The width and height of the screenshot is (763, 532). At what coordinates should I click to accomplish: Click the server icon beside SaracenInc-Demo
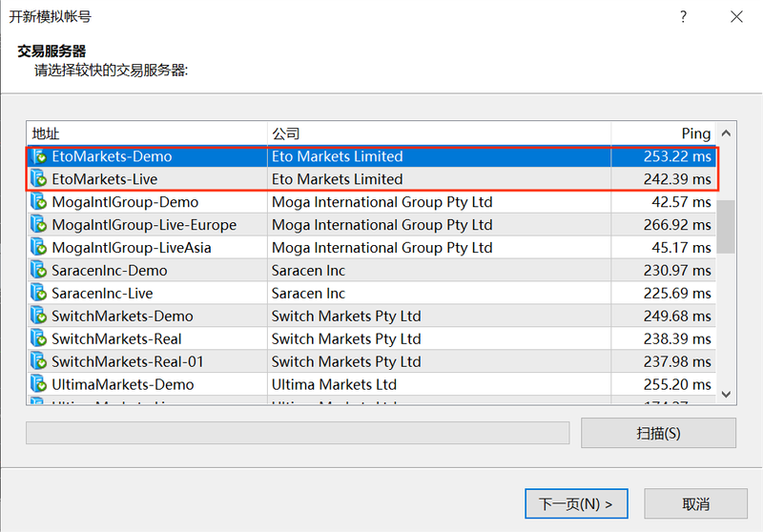(x=38, y=271)
